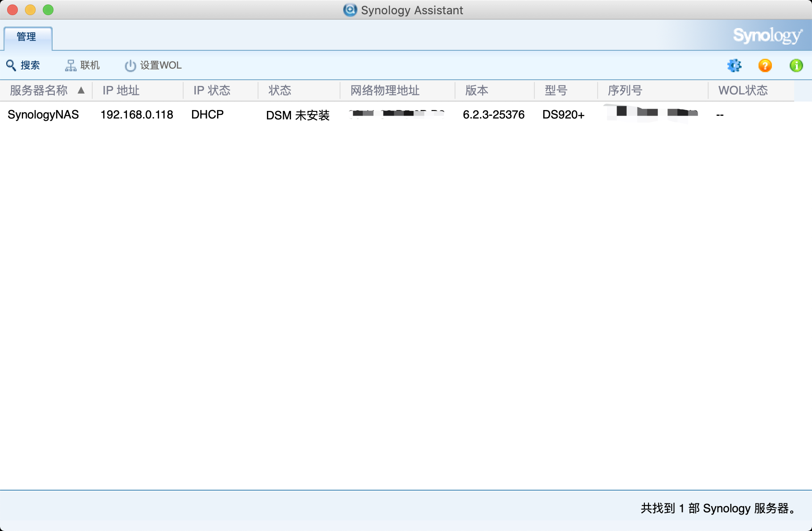Switch to the 管理 tab
Screen dimensions: 812x531
(28, 37)
